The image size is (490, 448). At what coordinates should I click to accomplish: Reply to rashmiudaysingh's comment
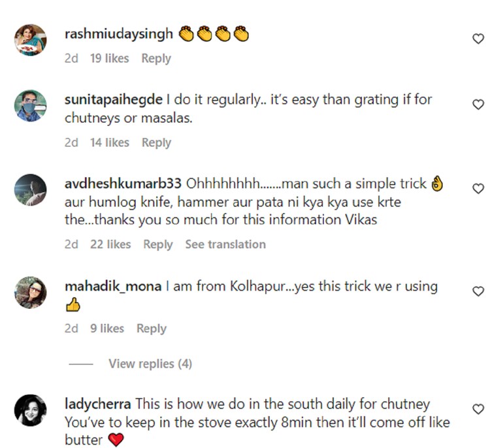point(156,58)
